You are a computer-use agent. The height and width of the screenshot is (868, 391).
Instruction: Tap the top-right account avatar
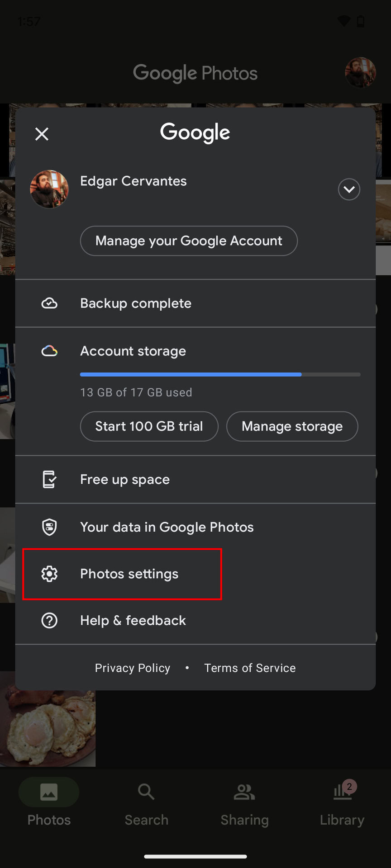click(x=360, y=72)
